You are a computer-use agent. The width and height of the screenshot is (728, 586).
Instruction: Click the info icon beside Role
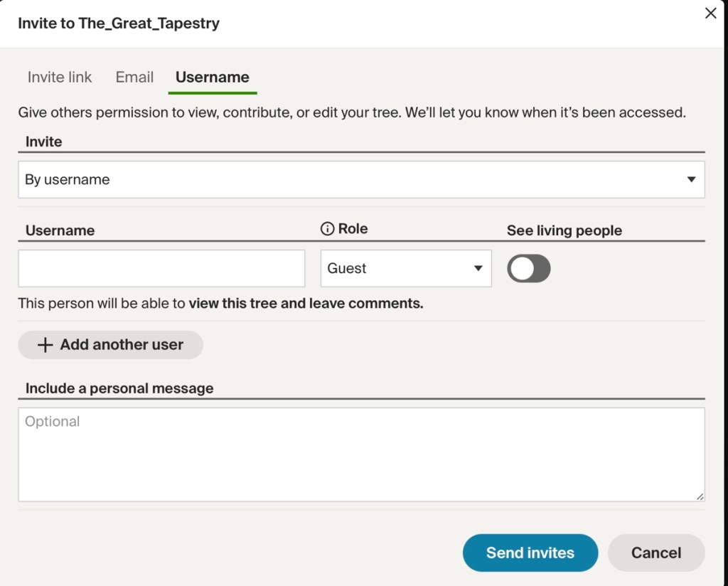tap(327, 229)
